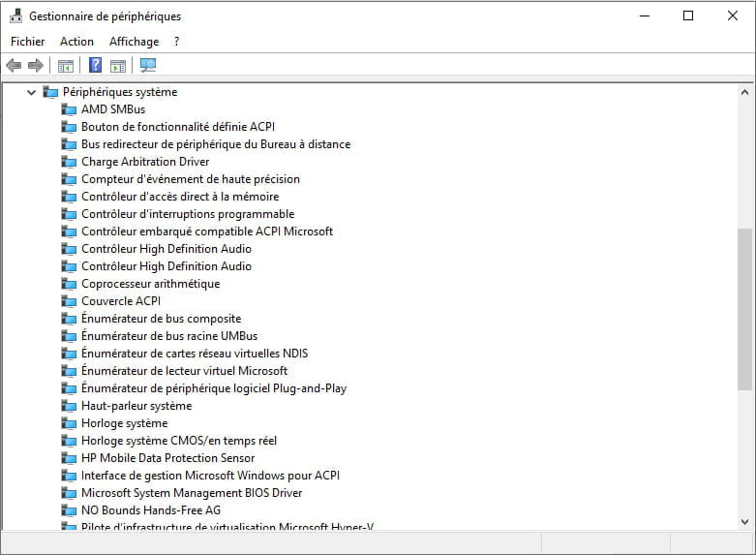This screenshot has height=555, width=756.
Task: Click the scroll up arrow of the device list
Action: coord(745,92)
